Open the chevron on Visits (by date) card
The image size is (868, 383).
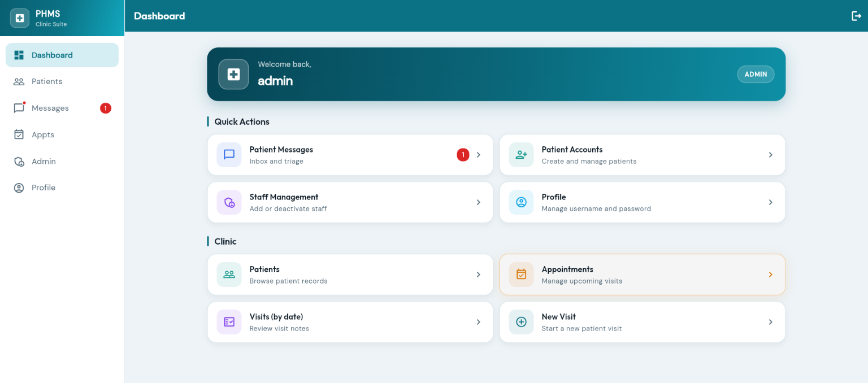478,322
